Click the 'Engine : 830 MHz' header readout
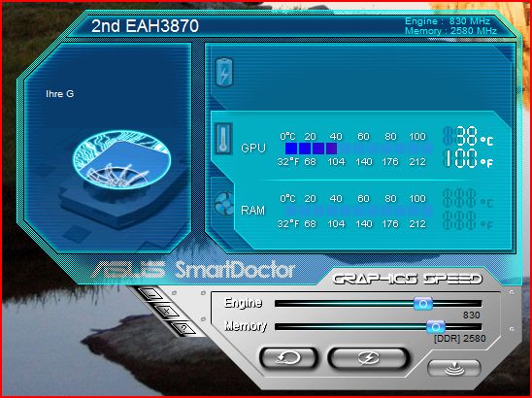 coord(448,21)
